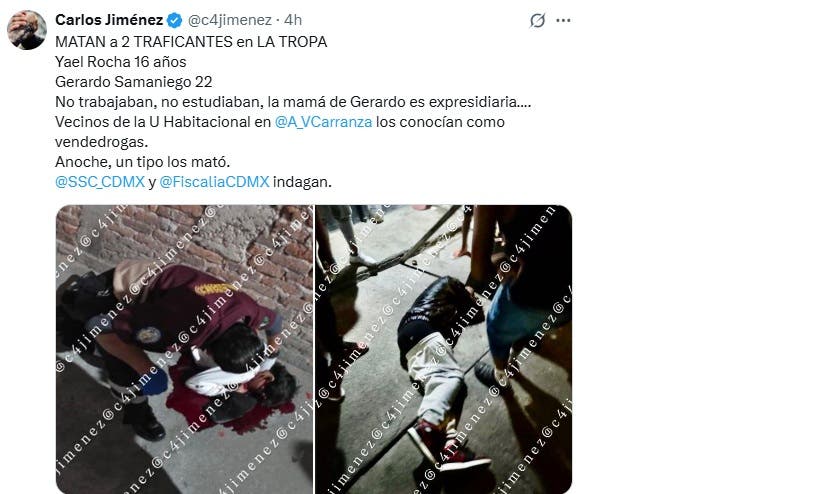The height and width of the screenshot is (494, 819).
Task: Open Carlos Jiménez's profile avatar
Action: coord(27,30)
